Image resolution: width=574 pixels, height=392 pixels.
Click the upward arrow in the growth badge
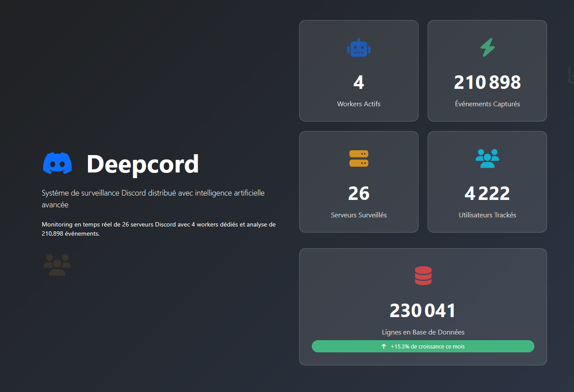coord(383,346)
